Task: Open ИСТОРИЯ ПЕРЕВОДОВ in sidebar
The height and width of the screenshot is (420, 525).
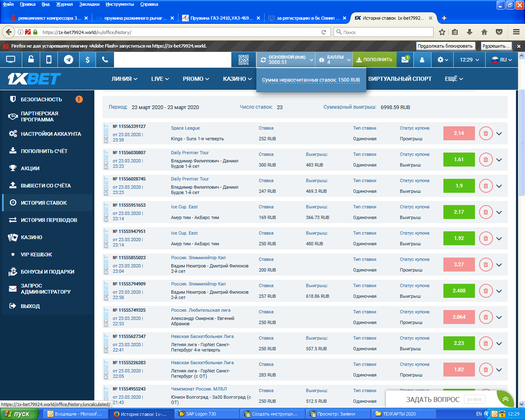Action: [x=49, y=220]
